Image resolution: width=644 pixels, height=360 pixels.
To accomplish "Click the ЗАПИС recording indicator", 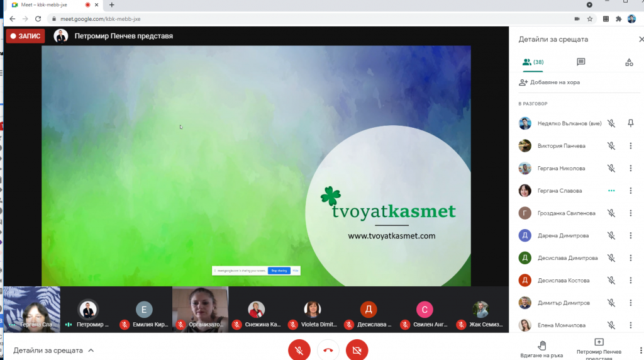I will click(x=25, y=36).
